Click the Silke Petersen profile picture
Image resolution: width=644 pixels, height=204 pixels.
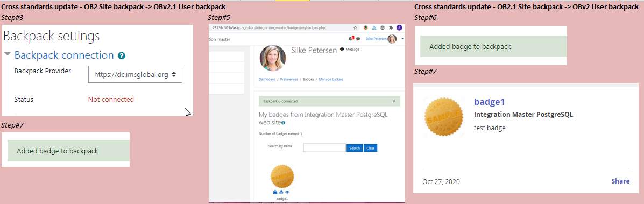point(273,58)
